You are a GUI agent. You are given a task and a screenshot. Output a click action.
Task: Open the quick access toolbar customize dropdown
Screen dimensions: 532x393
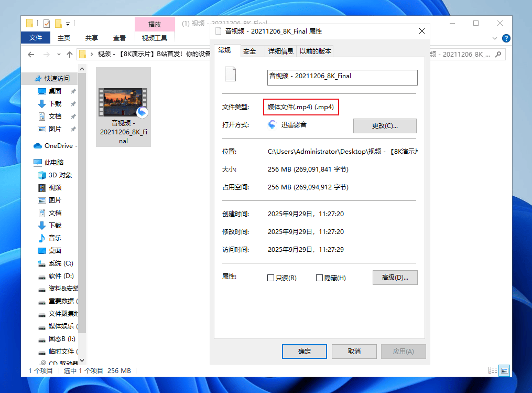(68, 24)
